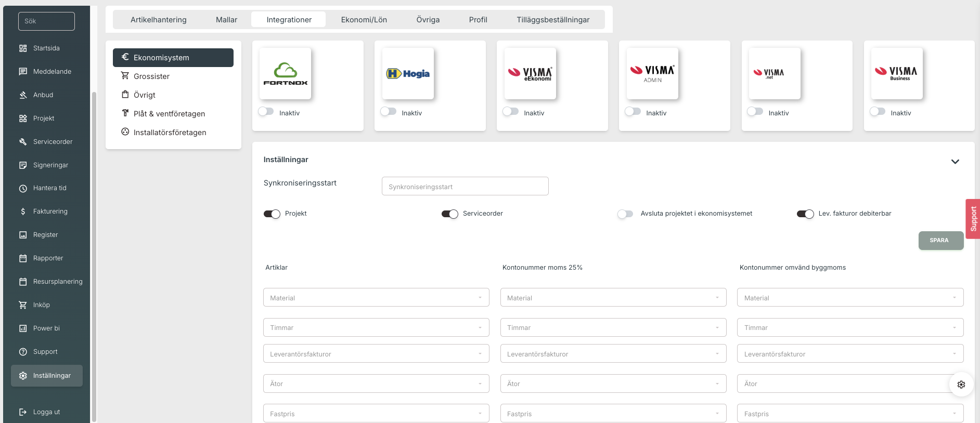Click the Rapporter calendar icon

coord(23,258)
